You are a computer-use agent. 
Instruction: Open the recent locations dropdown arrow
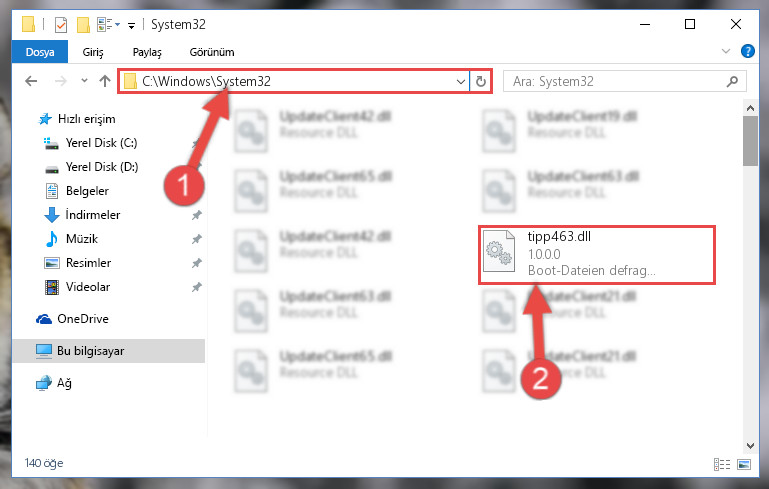click(84, 80)
